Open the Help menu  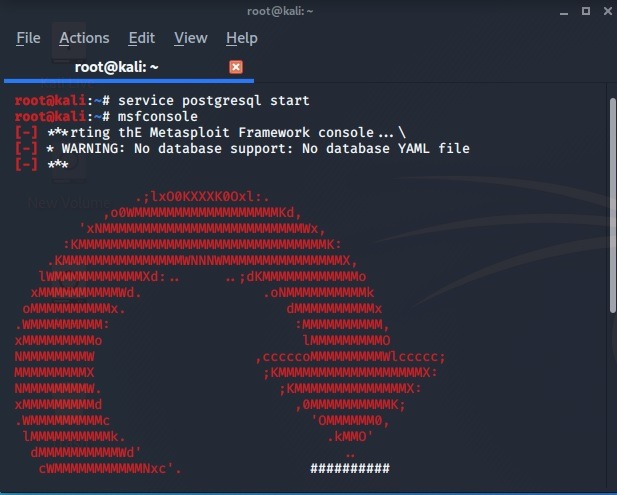[x=242, y=38]
